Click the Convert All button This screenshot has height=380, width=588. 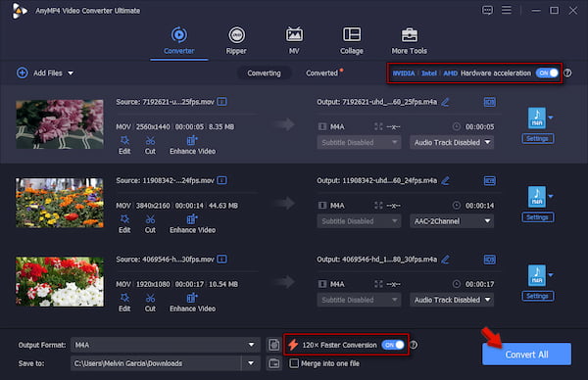point(526,355)
